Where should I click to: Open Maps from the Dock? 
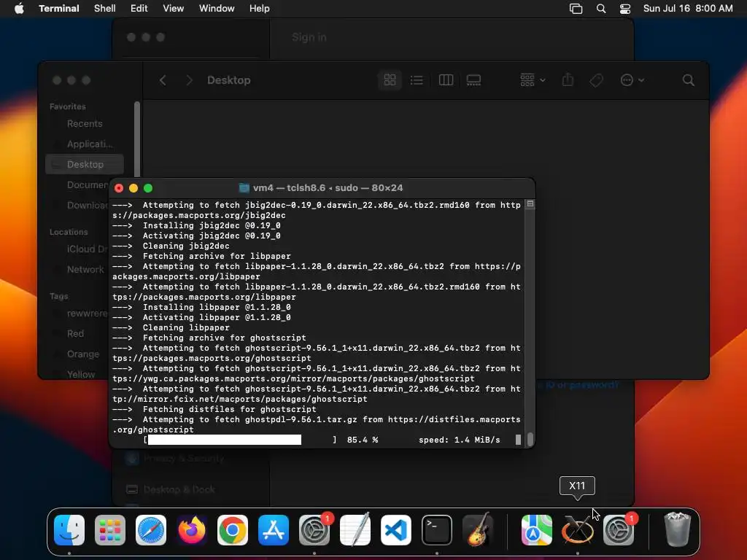536,530
